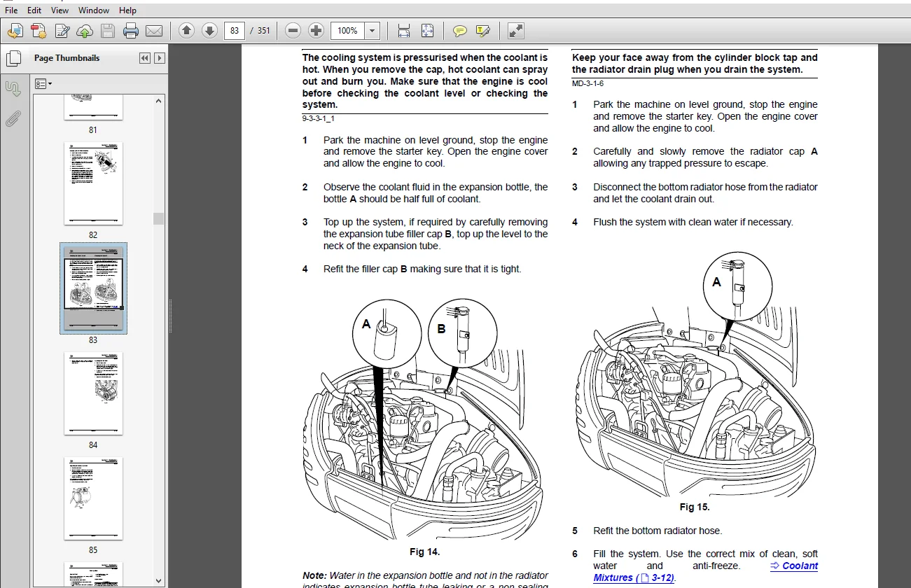Click the Create PDF toolbar icon

pos(39,31)
